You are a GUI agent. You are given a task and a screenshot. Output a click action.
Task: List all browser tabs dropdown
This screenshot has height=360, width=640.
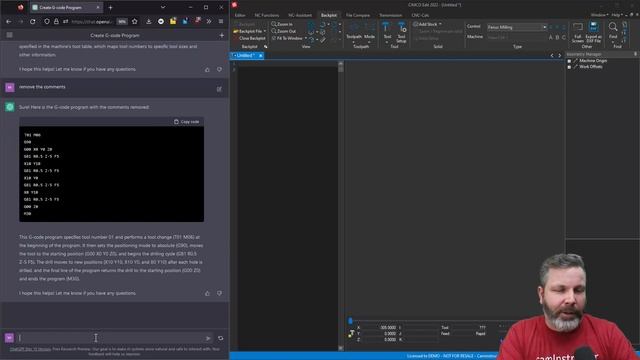(x=163, y=7)
